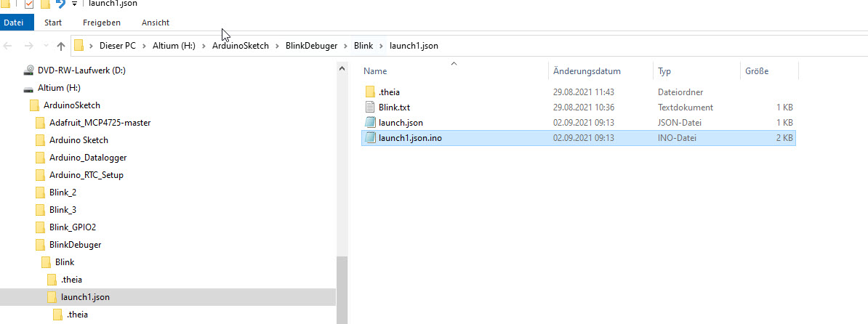Open the Freigeben ribbon tab
This screenshot has width=868, height=324.
[x=102, y=23]
